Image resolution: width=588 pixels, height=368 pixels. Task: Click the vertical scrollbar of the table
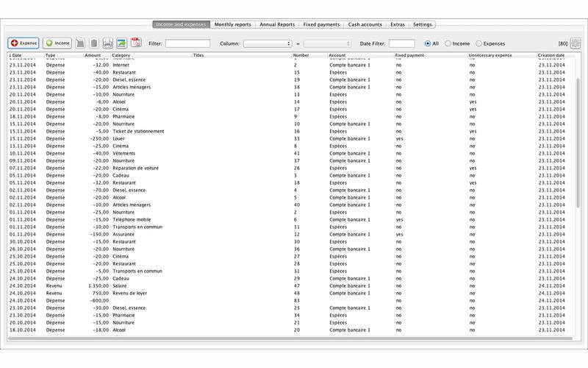point(578,143)
